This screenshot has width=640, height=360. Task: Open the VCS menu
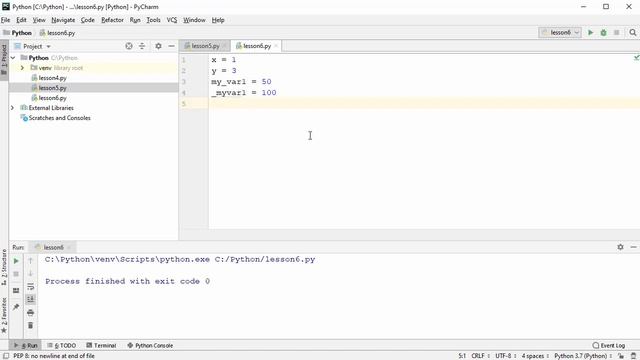coord(172,20)
